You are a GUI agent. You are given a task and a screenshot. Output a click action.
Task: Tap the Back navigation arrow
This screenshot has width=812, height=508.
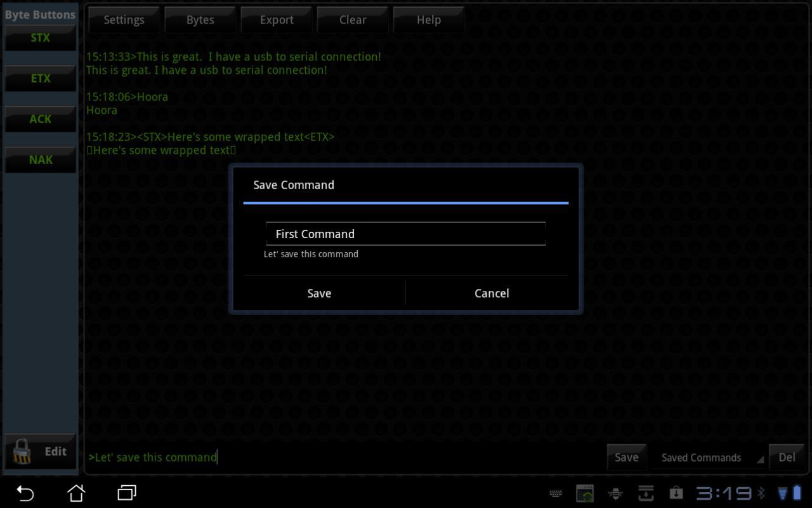[24, 493]
